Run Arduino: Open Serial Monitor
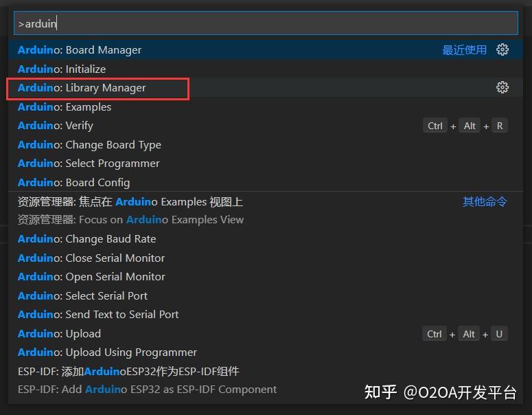532x415 pixels. 266,276
